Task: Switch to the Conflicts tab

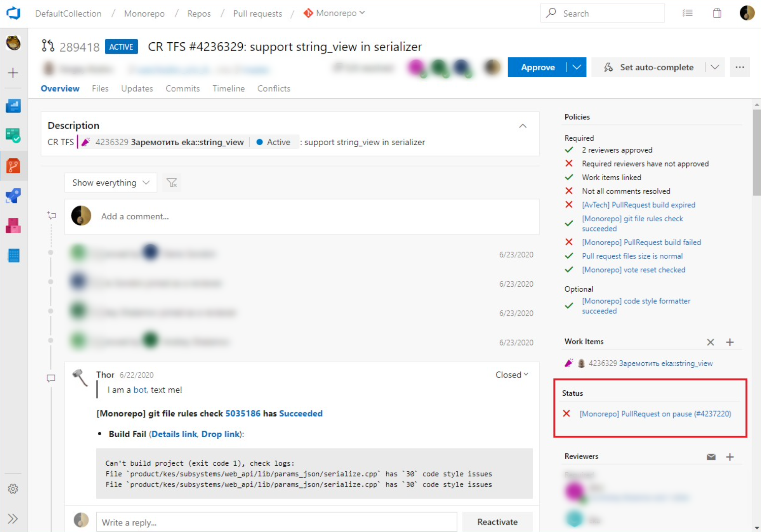Action: click(274, 89)
